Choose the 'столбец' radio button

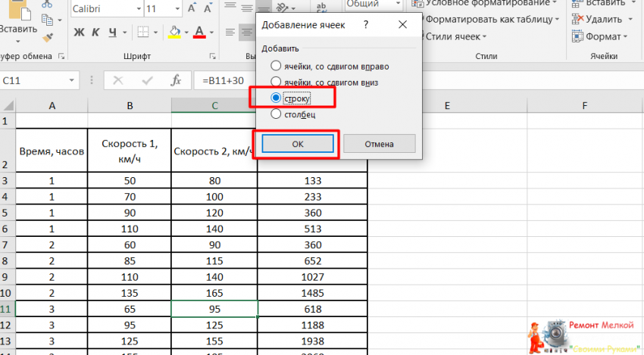[x=277, y=114]
